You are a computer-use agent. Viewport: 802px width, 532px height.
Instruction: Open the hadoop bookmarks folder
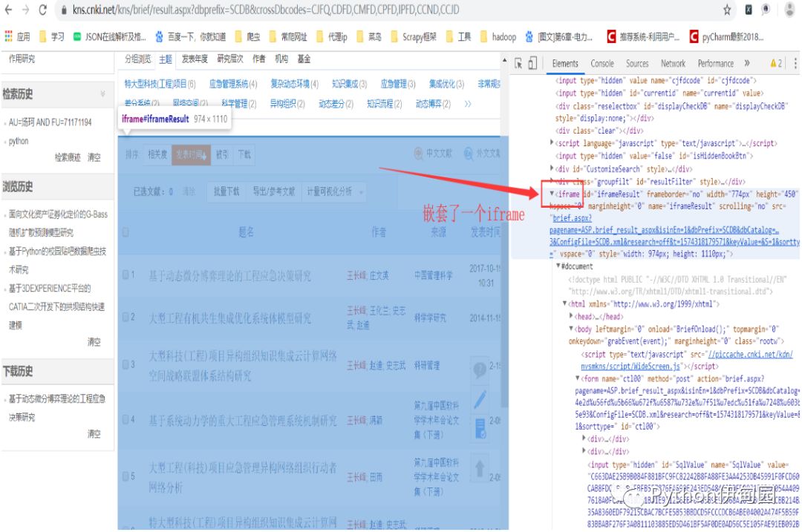498,36
